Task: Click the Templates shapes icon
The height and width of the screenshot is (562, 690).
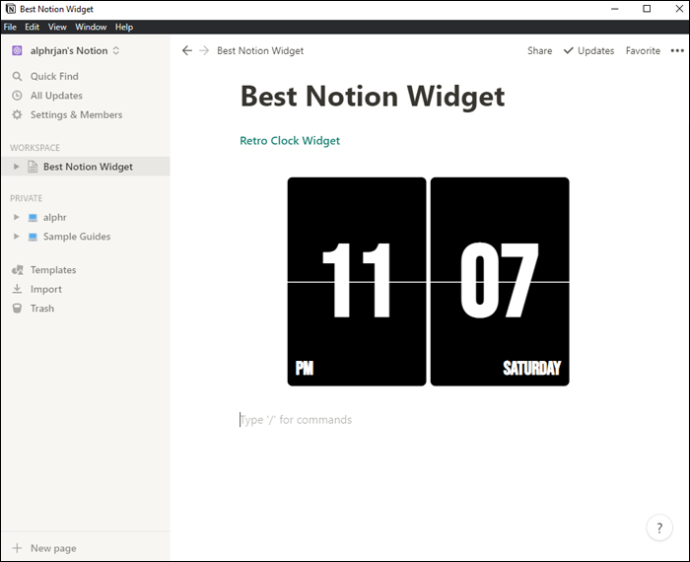Action: 18,270
